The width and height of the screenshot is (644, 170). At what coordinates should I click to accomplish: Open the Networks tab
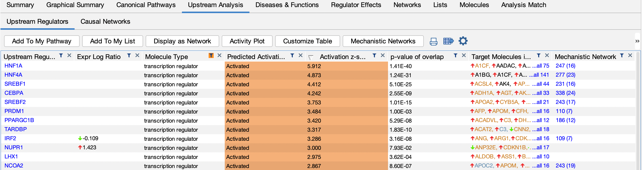coord(407,5)
